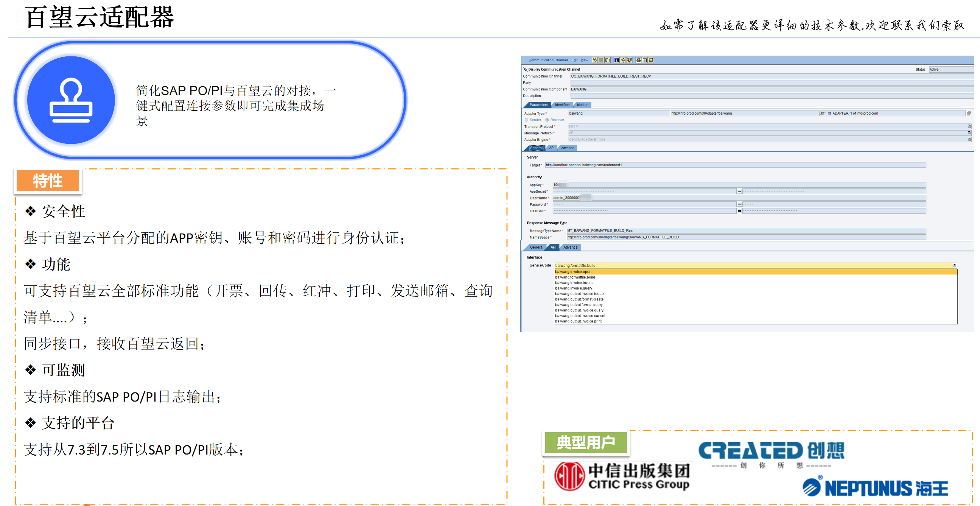980x506 pixels.
Task: Select API tab above Interface section
Action: pyautogui.click(x=553, y=247)
